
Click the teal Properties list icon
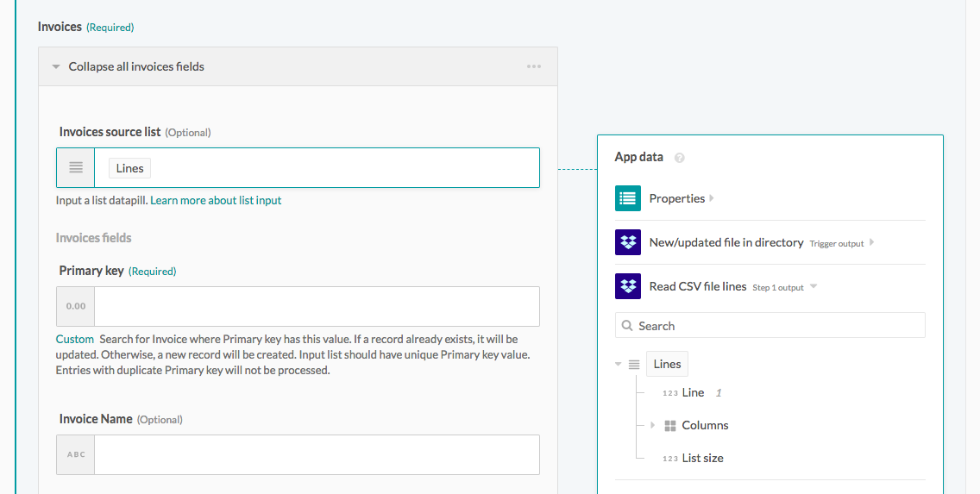coord(628,198)
